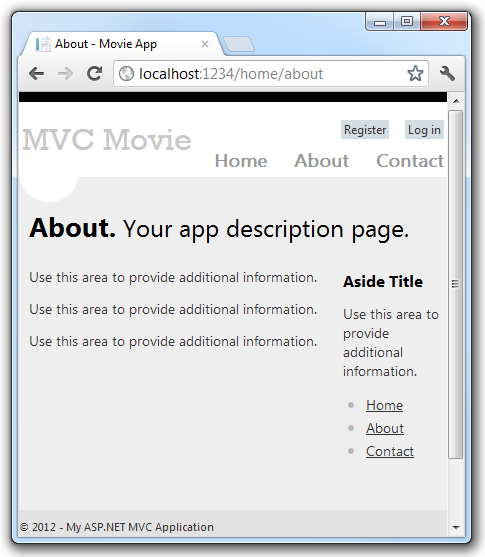Maximize the browser window
Viewport: 485px width, 557px height.
tap(407, 21)
